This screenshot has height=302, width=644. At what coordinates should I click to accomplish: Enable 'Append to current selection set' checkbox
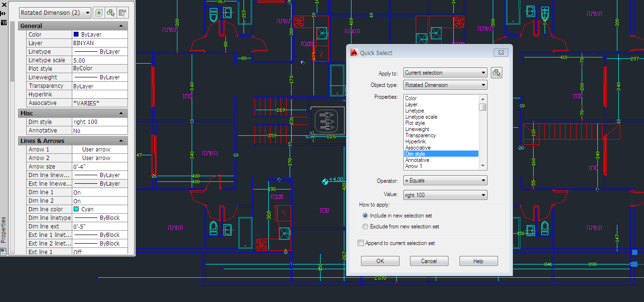click(361, 243)
